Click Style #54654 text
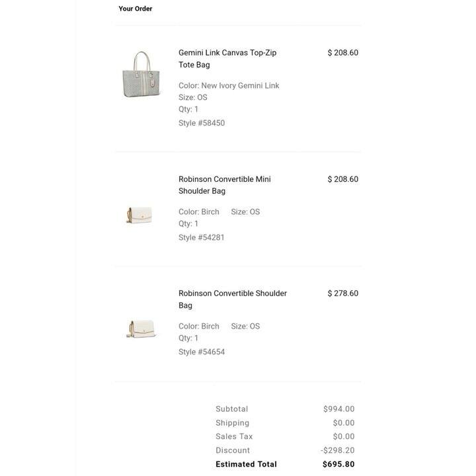This screenshot has width=476, height=476. [202, 352]
